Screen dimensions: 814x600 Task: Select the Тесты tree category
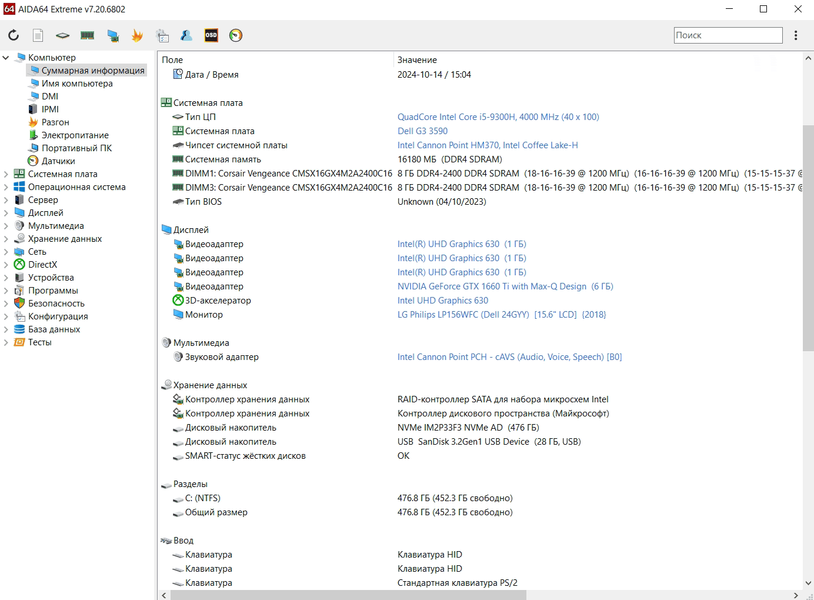point(39,343)
